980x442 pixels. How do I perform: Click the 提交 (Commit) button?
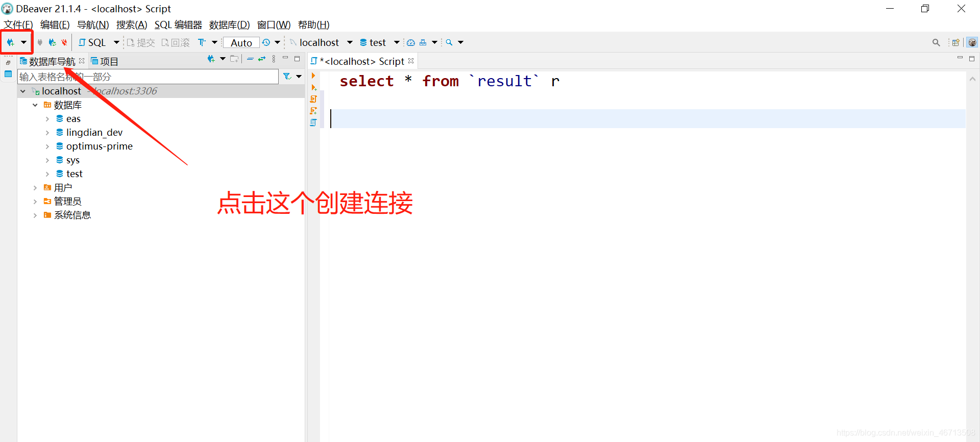click(141, 42)
